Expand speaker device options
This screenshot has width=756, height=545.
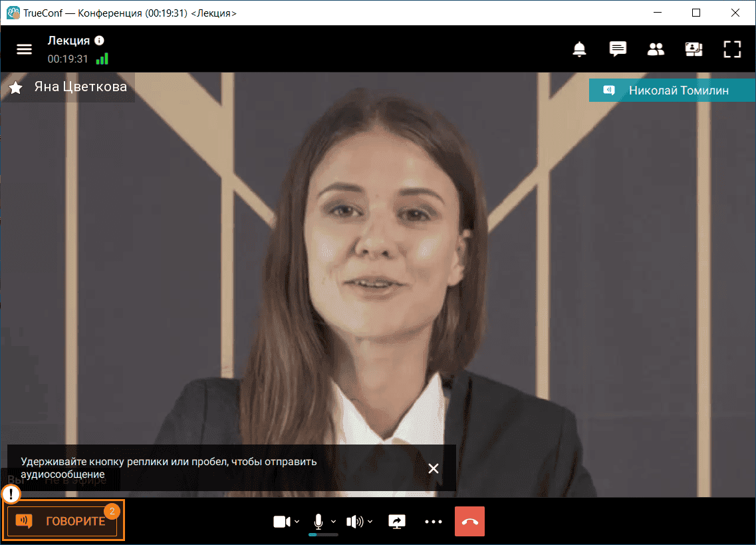coord(370,521)
